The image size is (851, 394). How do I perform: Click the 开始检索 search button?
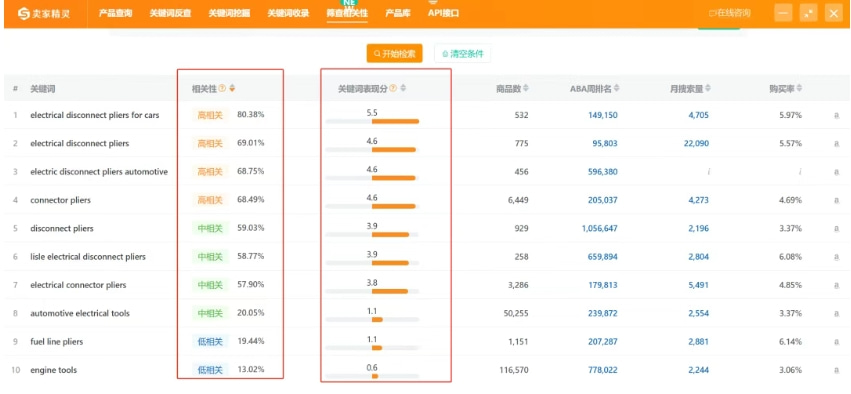[395, 53]
